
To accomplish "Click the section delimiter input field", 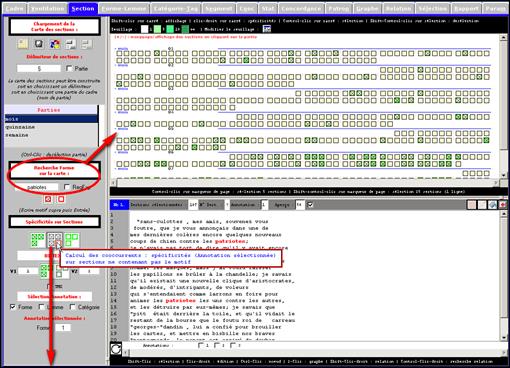I will [39, 68].
